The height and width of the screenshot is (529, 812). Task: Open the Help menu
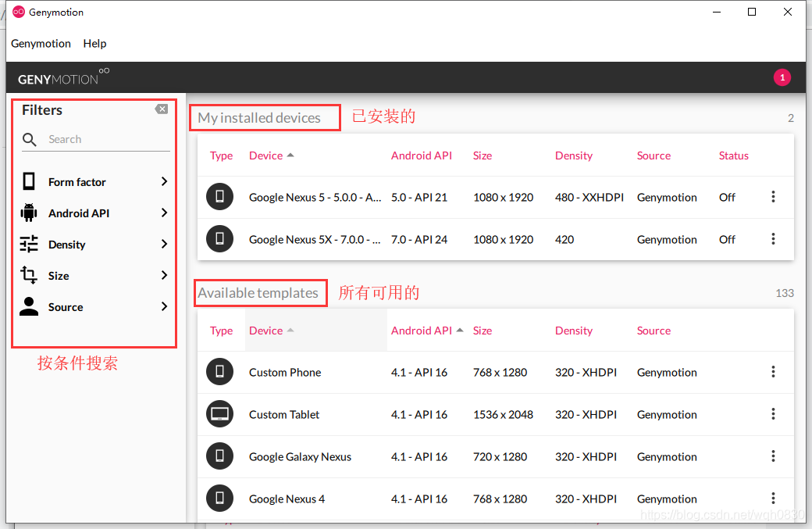[94, 44]
